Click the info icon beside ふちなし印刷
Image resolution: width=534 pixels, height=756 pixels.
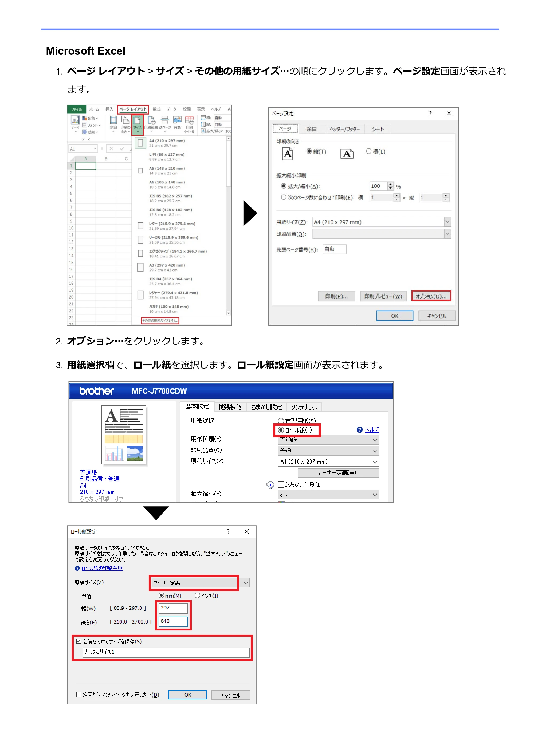[x=270, y=485]
